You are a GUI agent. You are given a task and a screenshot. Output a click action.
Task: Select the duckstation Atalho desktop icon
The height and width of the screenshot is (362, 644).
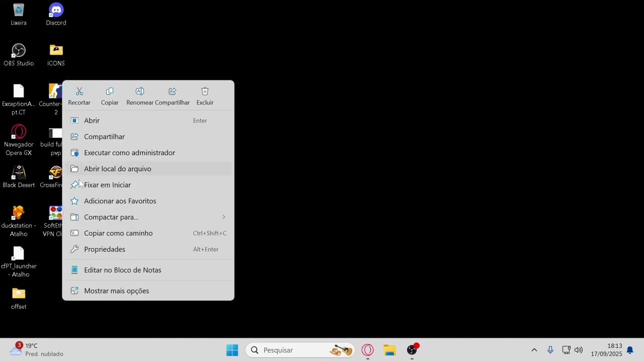pos(19,221)
